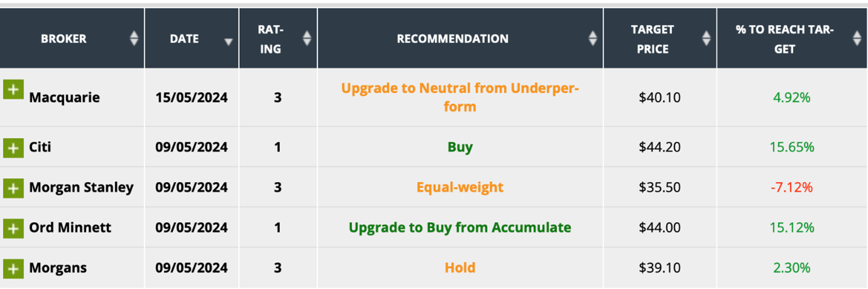The height and width of the screenshot is (289, 868).
Task: Sort by Recommendation column arrows
Action: pos(592,38)
